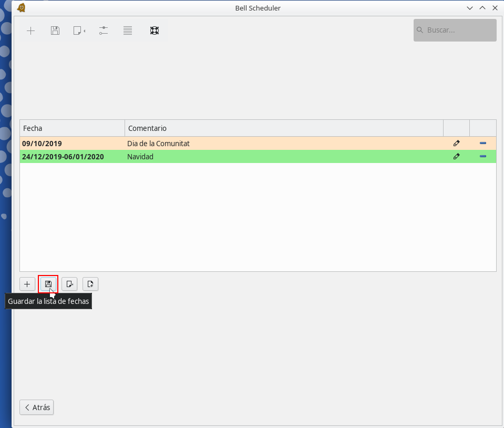
Task: Sort by the Fecha column header
Action: coord(72,128)
